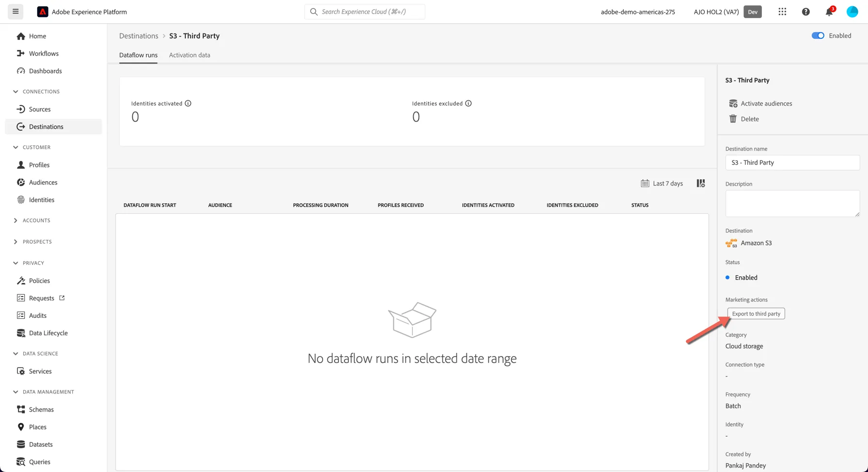Click the Destination name input field
Viewport: 868px width, 472px height.
click(x=792, y=162)
